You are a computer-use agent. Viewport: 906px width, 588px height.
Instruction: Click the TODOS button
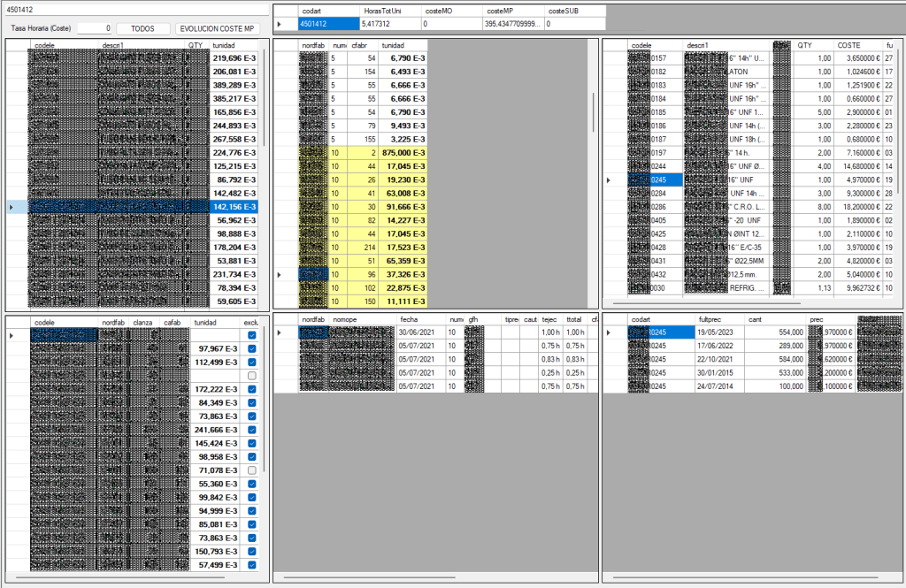click(142, 28)
